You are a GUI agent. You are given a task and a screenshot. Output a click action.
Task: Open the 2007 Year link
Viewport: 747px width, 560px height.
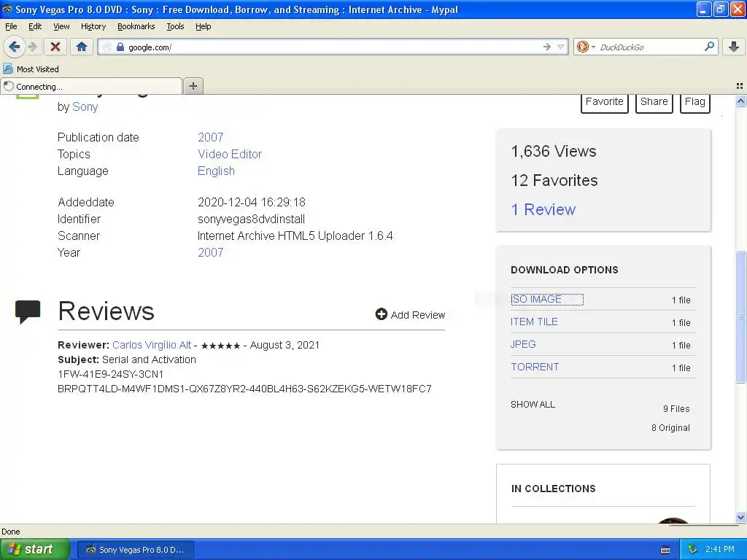(211, 252)
